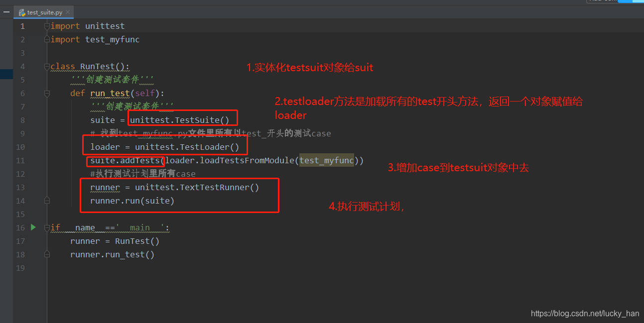Click the comment '#执行测试计划里所有case'
This screenshot has width=644, height=323.
click(143, 174)
